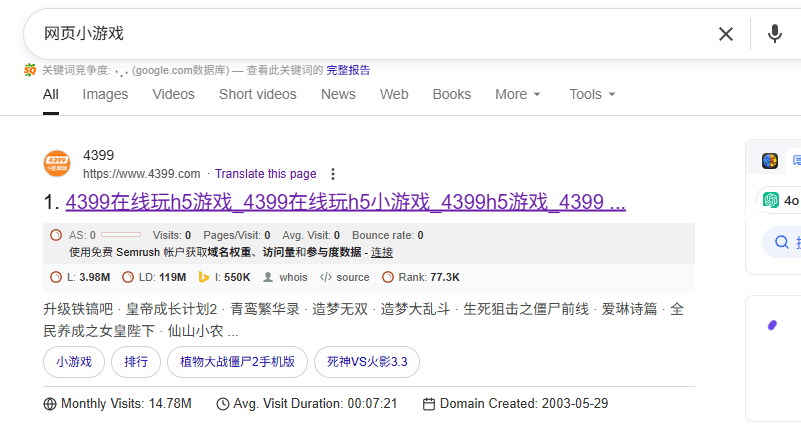Click the Avg. Visit: 0 metric

click(x=311, y=235)
